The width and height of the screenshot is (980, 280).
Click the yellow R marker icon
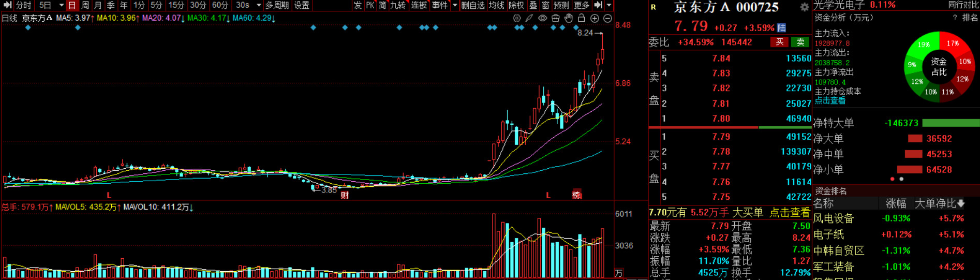click(x=654, y=7)
